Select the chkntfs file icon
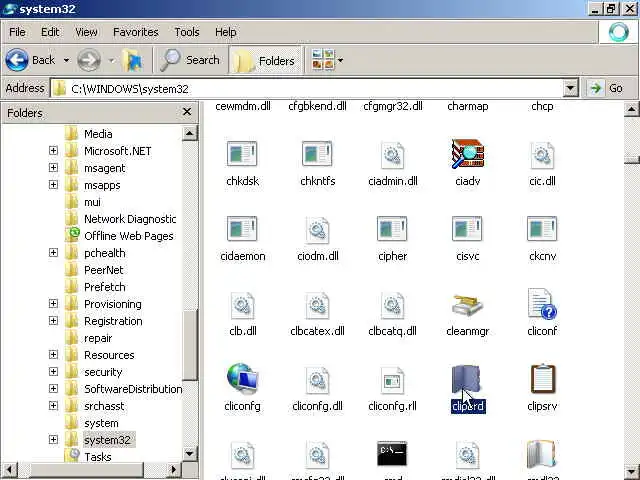Screen dimensions: 640x480 [317, 154]
